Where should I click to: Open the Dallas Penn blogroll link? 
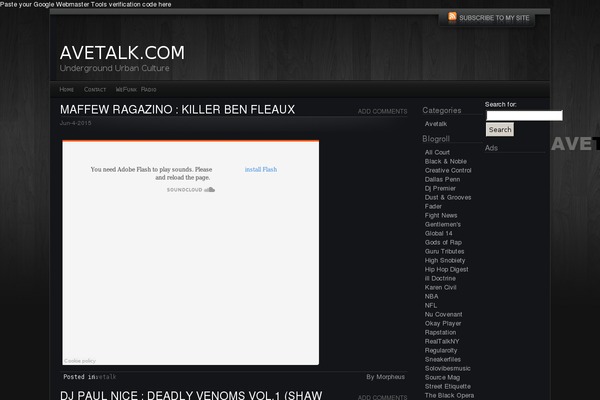coord(442,180)
